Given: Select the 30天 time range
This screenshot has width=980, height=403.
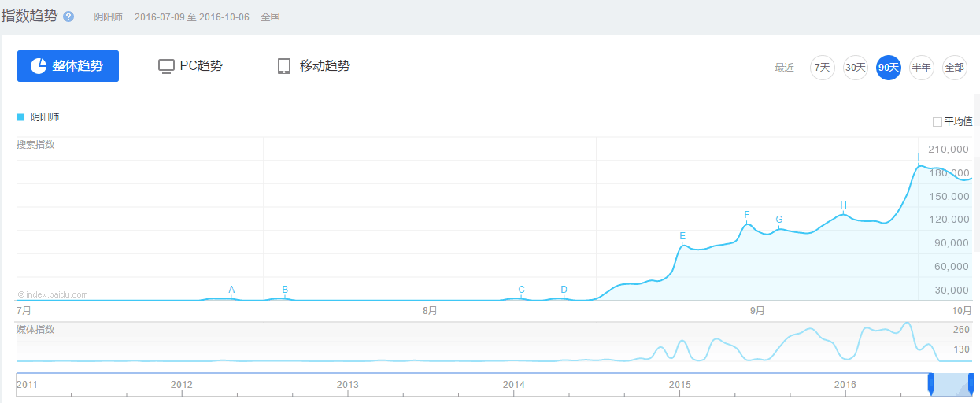Looking at the screenshot, I should tap(855, 68).
